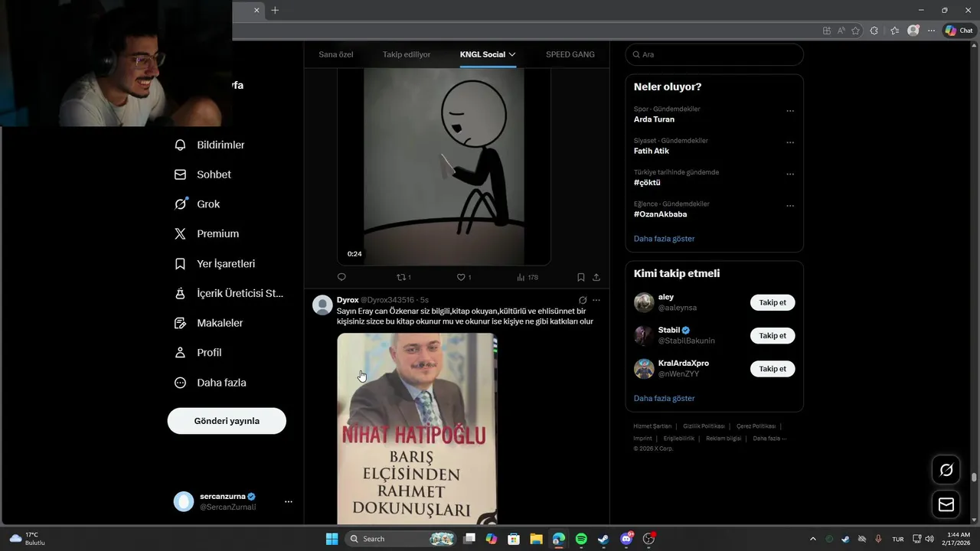980x551 pixels.
Task: Open Dyrox's profile avatar
Action: coord(322,305)
